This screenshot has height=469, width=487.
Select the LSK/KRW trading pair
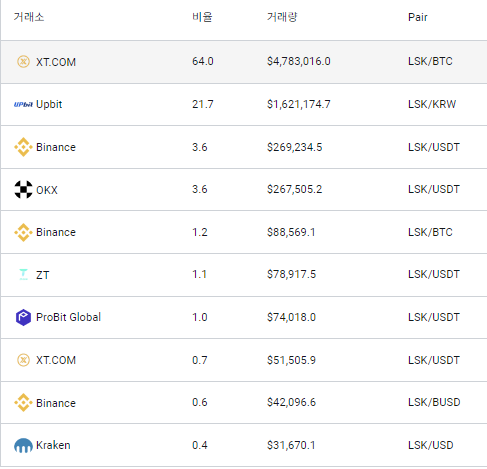[x=432, y=104]
